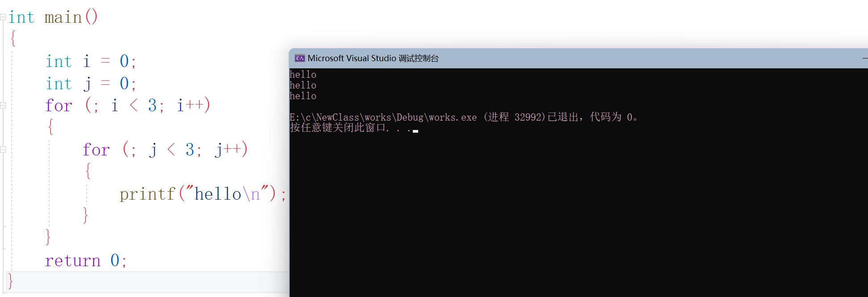Screen dimensions: 868x297
Task: Collapse the inner for loop fold marker
Action: tap(3, 150)
